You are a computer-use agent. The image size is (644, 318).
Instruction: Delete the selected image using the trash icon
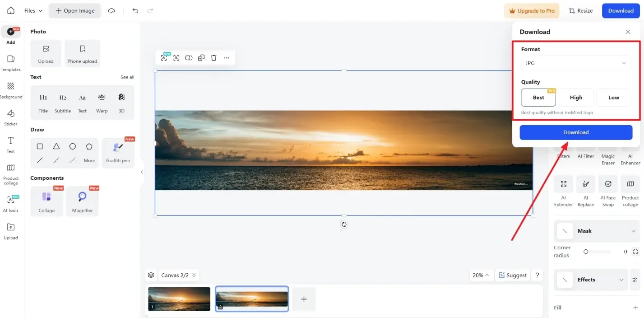213,58
